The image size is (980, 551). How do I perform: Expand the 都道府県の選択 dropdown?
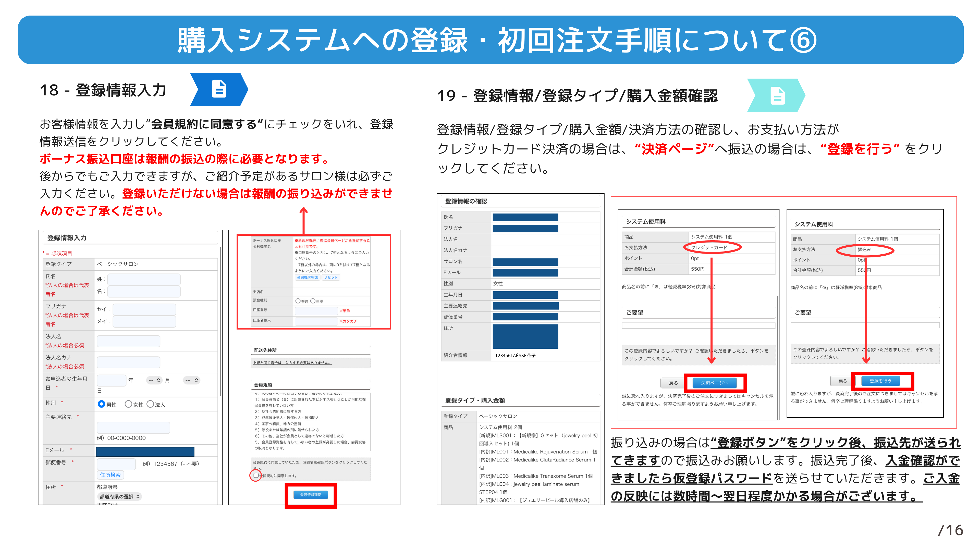[x=119, y=496]
